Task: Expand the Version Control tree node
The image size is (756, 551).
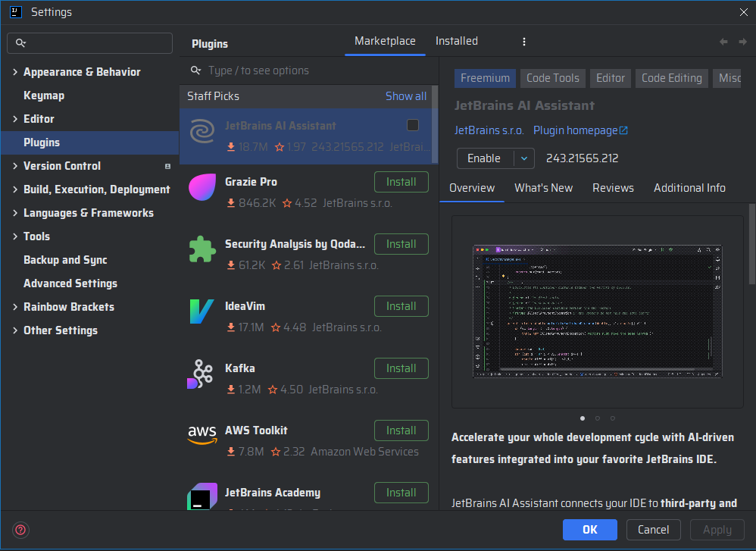Action: 15,166
